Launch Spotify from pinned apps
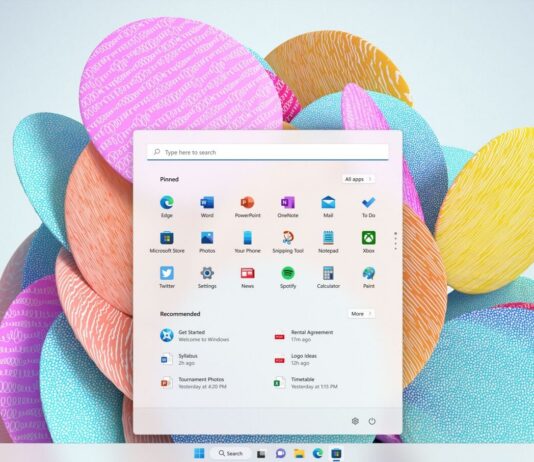534x462 pixels. pyautogui.click(x=288, y=277)
